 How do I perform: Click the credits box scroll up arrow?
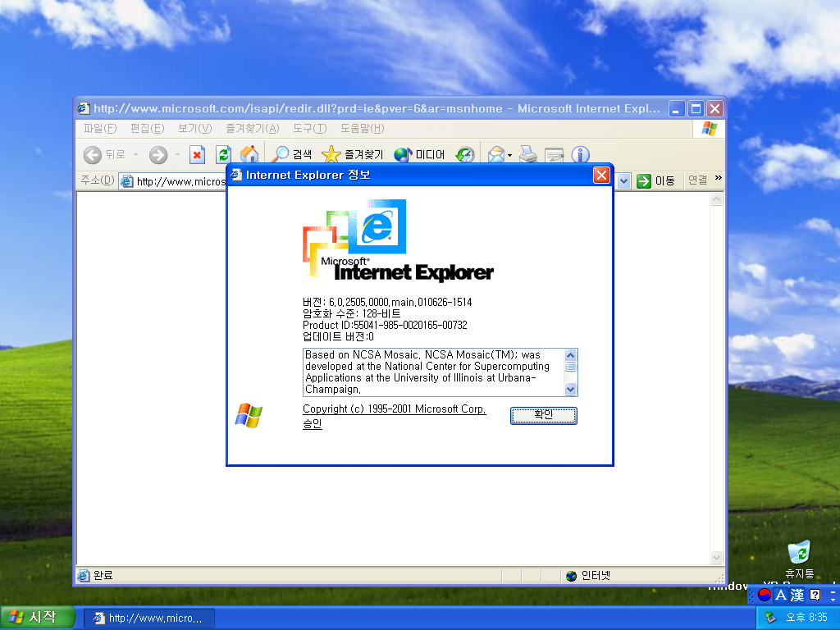pyautogui.click(x=571, y=355)
